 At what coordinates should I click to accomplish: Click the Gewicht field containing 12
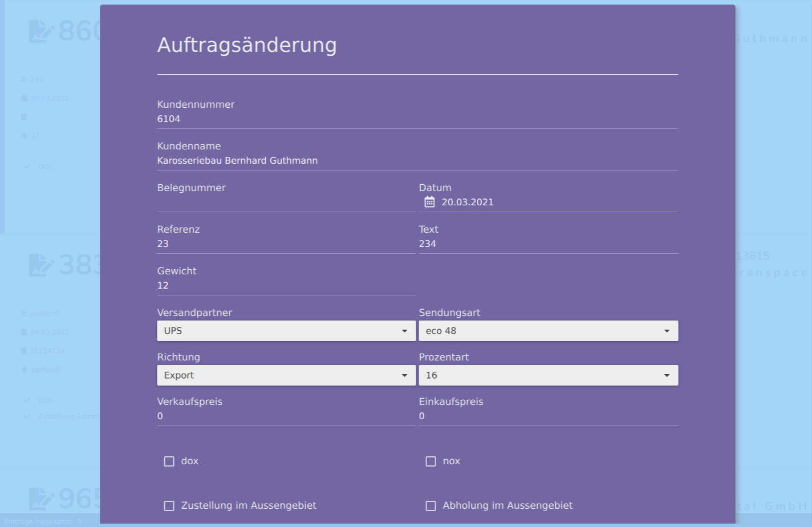(x=286, y=286)
